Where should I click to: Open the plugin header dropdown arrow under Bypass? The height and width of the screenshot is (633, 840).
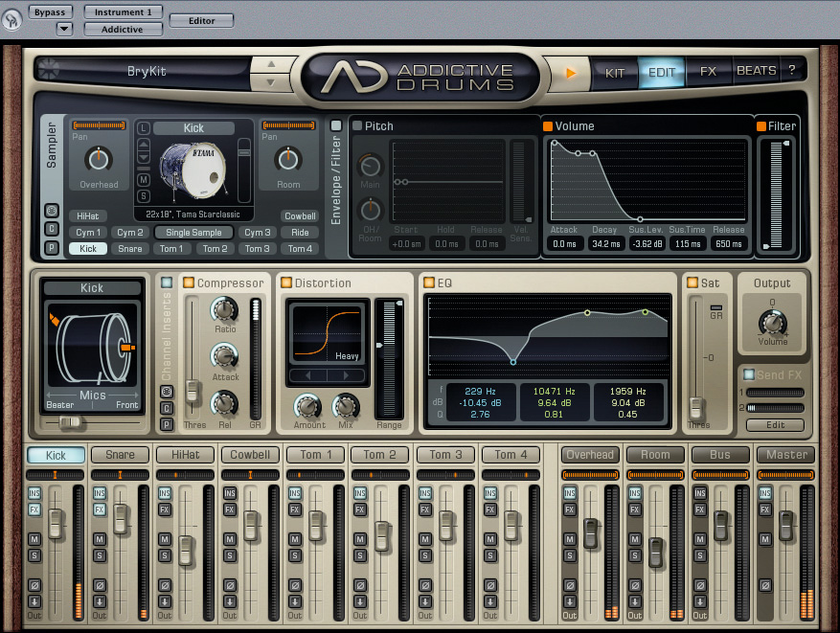tap(64, 29)
